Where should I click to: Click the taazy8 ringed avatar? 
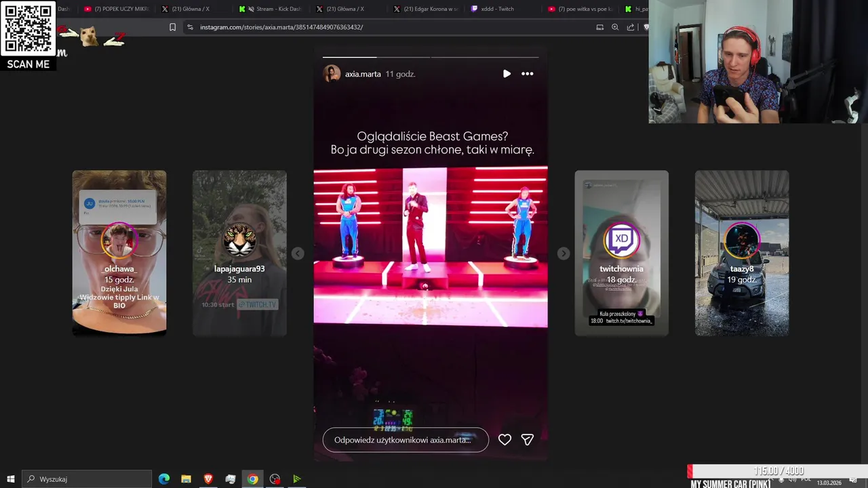click(742, 241)
